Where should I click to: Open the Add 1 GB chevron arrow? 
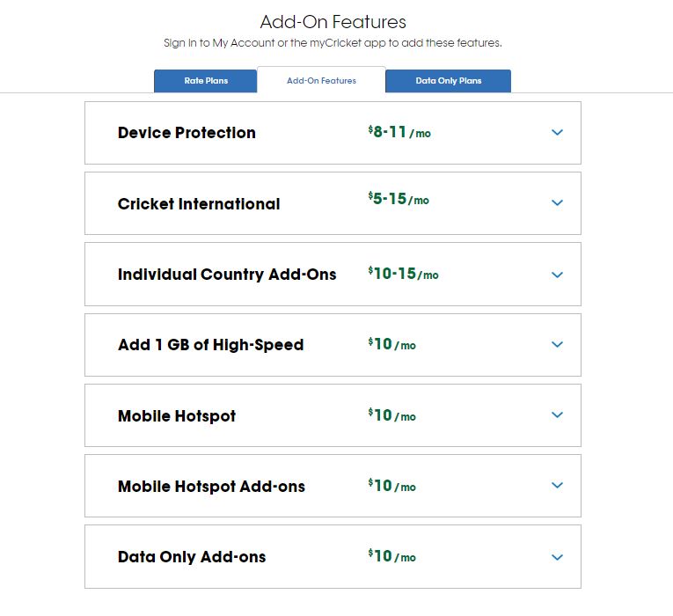[x=557, y=345]
